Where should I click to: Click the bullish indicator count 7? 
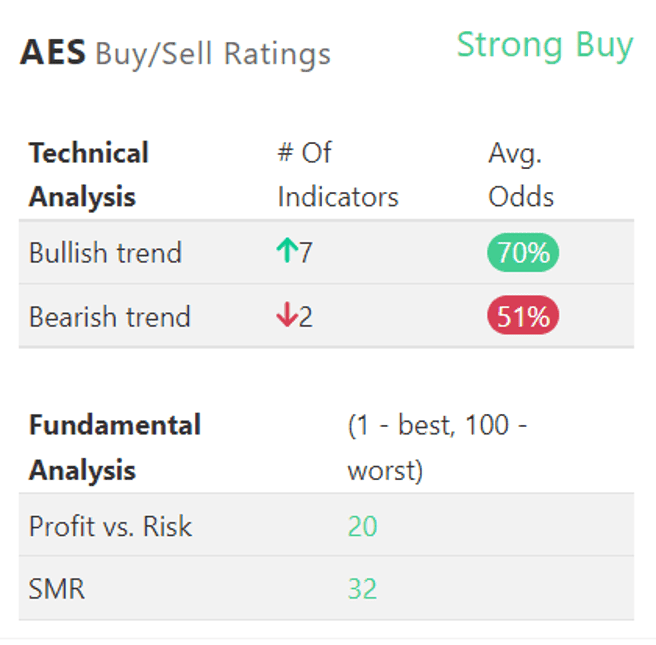coord(306,253)
